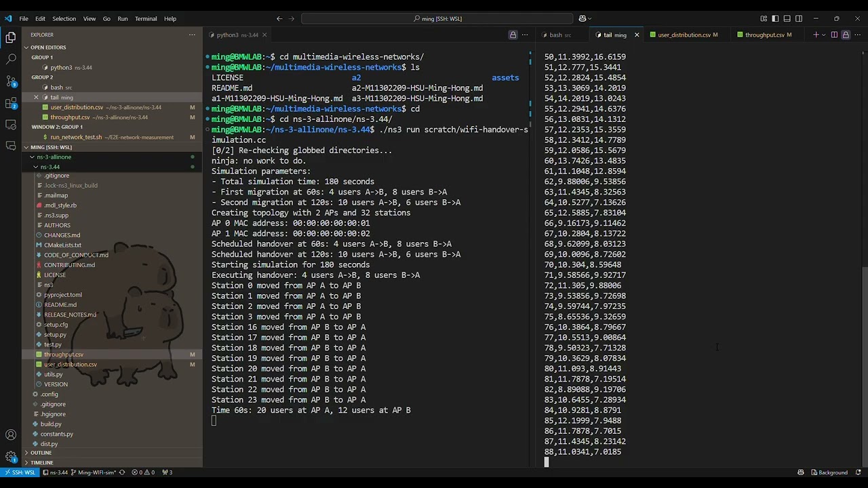Add a new terminal with plus icon
The image size is (868, 488).
[x=816, y=35]
